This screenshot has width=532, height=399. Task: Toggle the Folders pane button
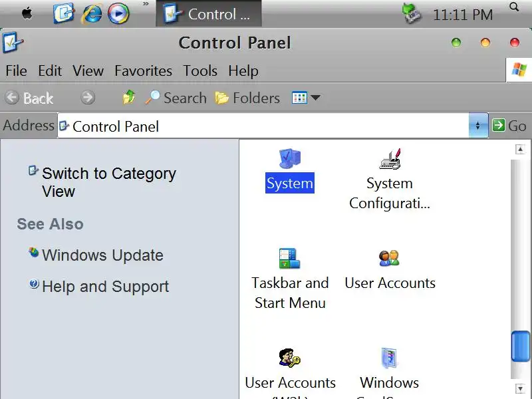247,98
